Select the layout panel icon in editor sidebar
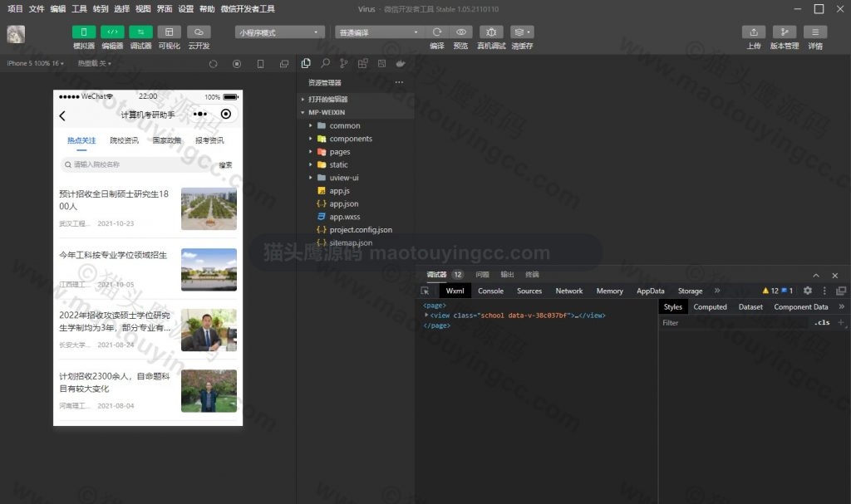The width and height of the screenshot is (851, 504). pyautogui.click(x=381, y=63)
